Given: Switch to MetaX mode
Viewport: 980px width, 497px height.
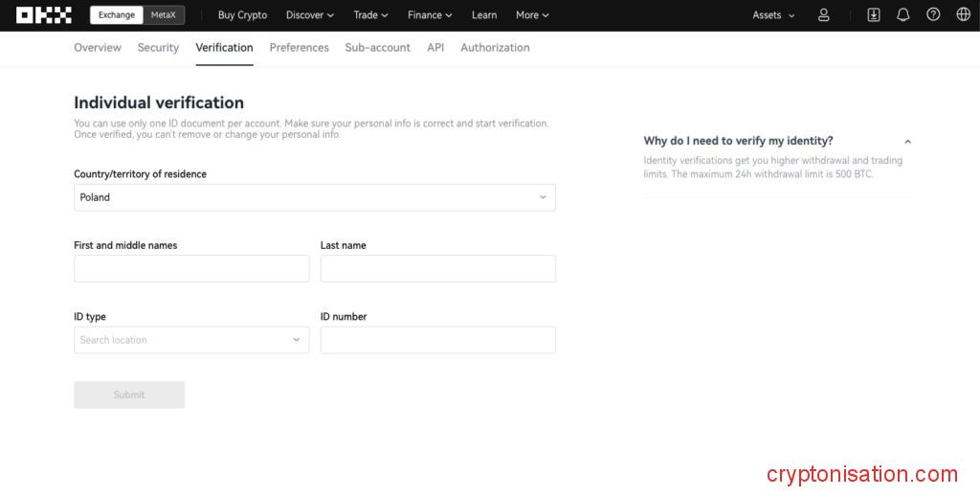Looking at the screenshot, I should (164, 15).
